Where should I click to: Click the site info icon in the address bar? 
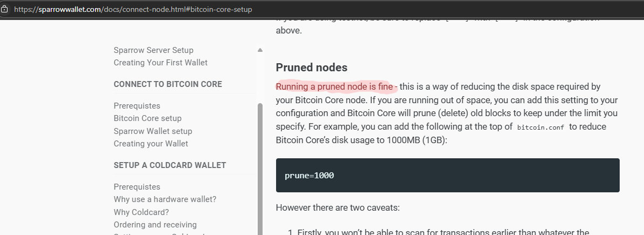pyautogui.click(x=5, y=10)
